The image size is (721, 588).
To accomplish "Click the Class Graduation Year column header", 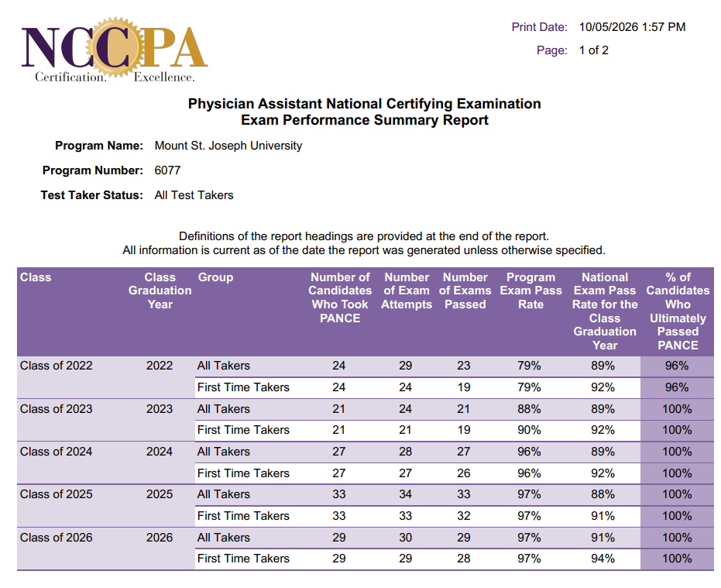I will (x=160, y=291).
